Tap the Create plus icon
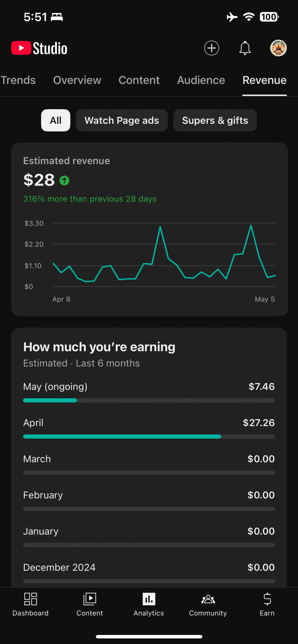The width and height of the screenshot is (298, 644). (x=211, y=48)
